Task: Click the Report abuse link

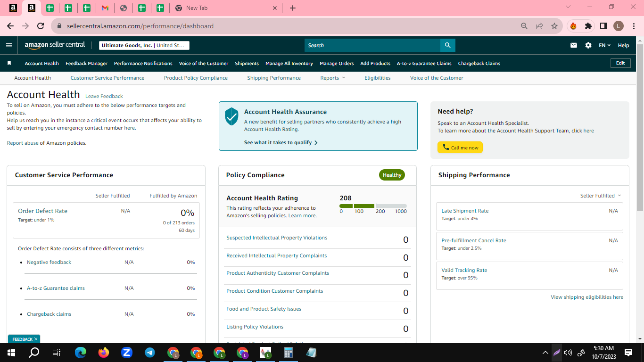Action: tap(23, 143)
